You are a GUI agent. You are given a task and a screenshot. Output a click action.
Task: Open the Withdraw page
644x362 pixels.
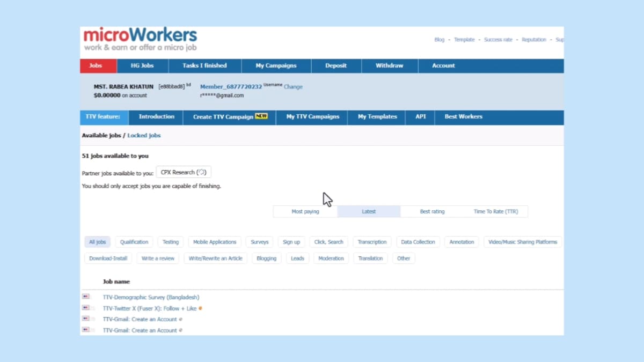[389, 65]
